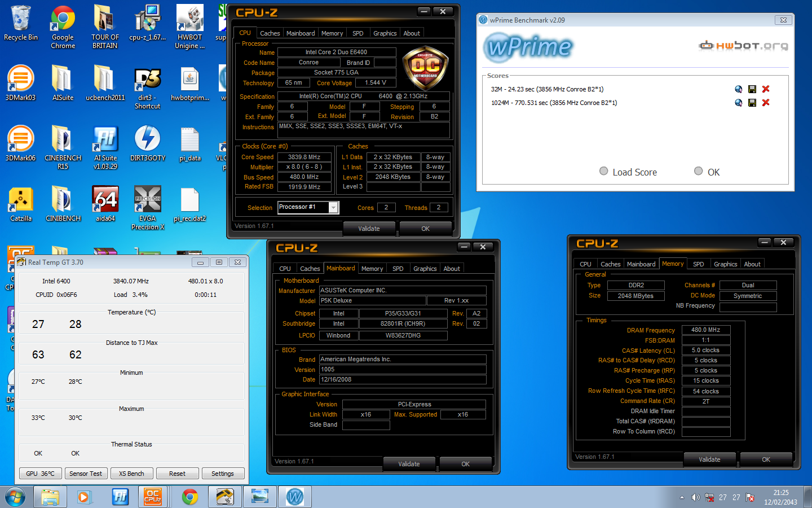Viewport: 812px width, 508px height.
Task: Open the OC CPU-Z taskbar icon
Action: pos(153,497)
